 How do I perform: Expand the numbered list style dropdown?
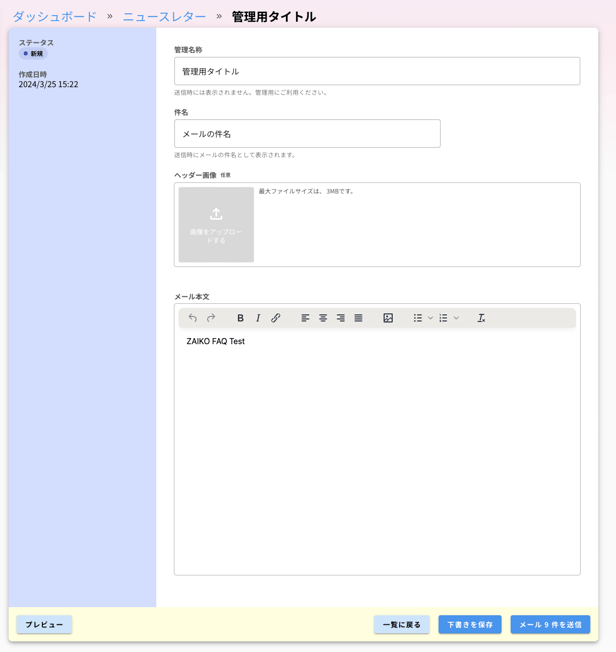(457, 318)
